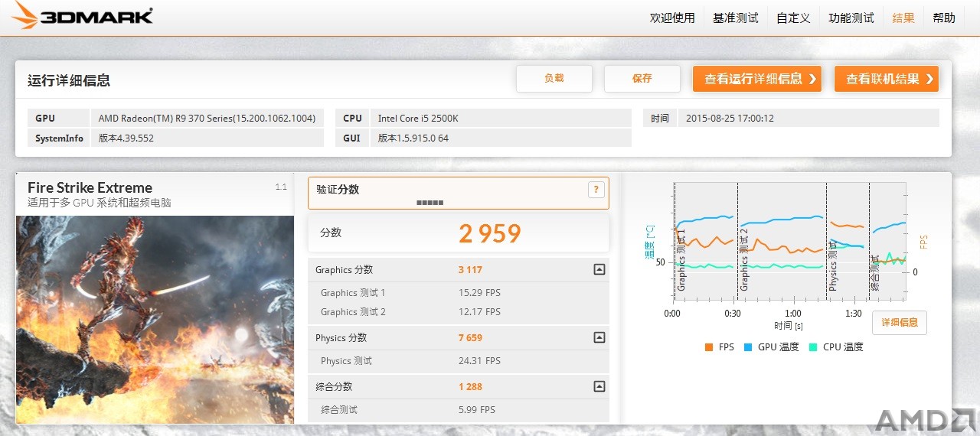Viewport: 980px width, 436px height.
Task: Click the Physics 测试 row label
Action: tap(346, 361)
